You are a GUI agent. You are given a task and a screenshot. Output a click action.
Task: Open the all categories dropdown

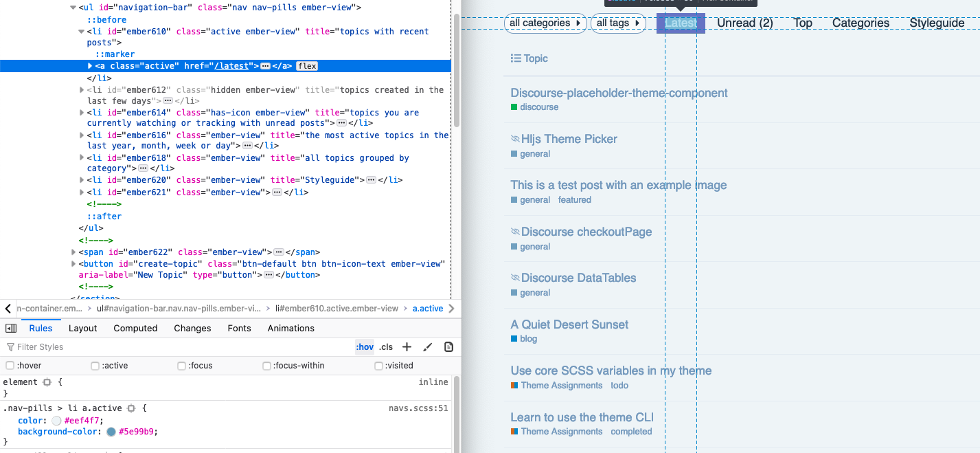[x=545, y=23]
